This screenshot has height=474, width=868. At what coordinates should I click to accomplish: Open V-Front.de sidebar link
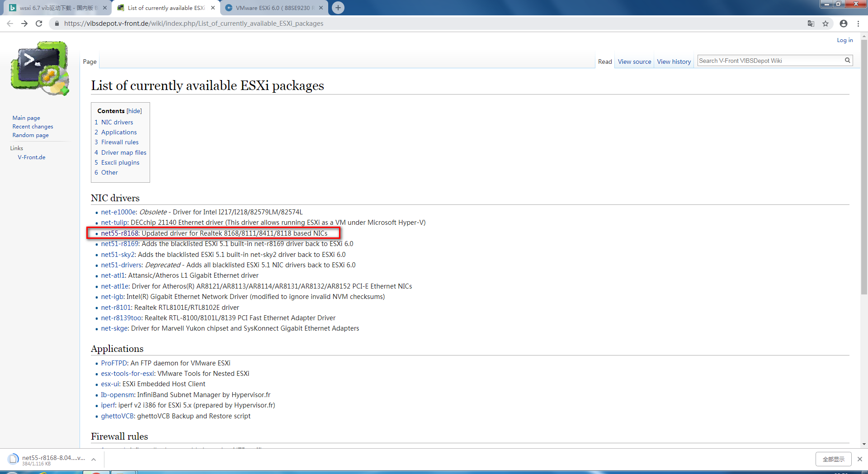pyautogui.click(x=32, y=157)
